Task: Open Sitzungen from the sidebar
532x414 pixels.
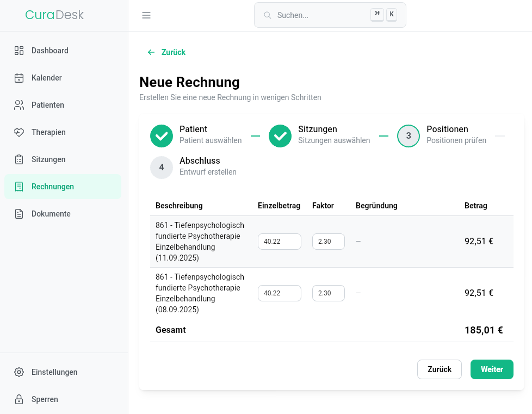Action: (19, 159)
